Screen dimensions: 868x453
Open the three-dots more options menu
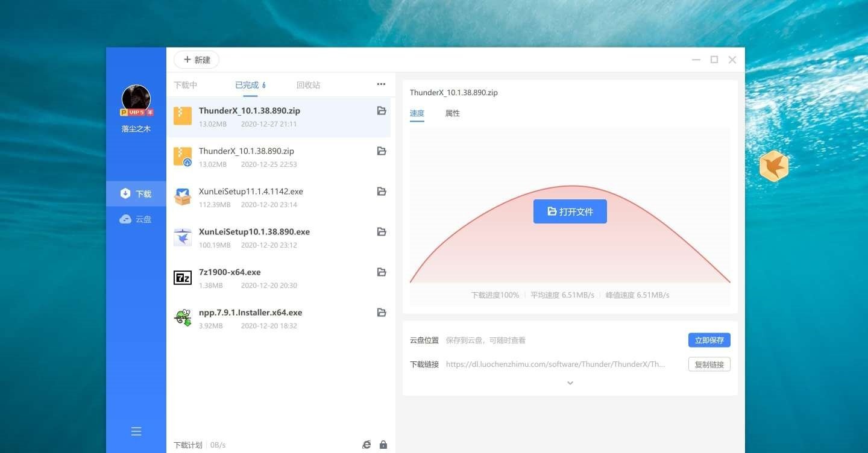(381, 84)
